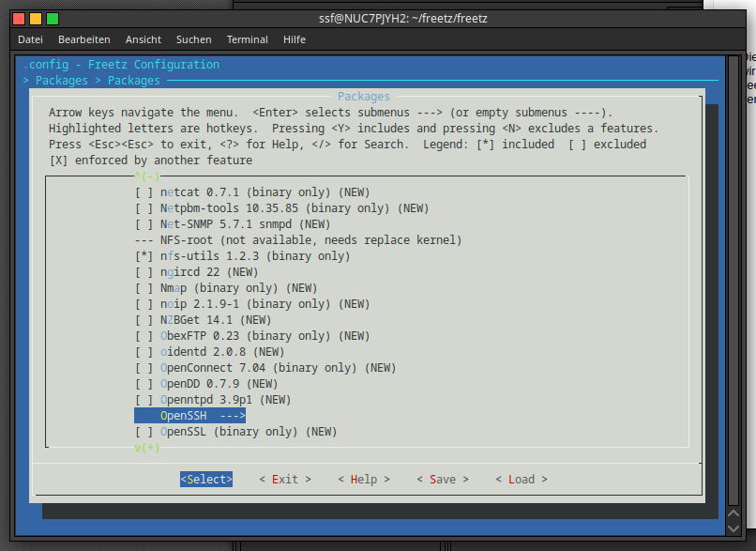Open the Hilfe menu
The image size is (756, 551).
pyautogui.click(x=295, y=39)
